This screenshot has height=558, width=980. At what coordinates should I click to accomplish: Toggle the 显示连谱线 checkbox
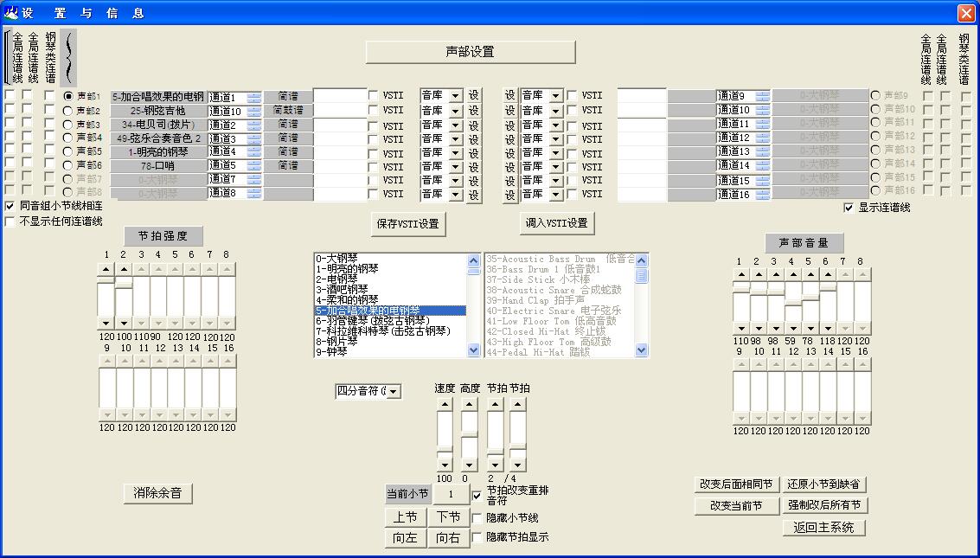[x=849, y=208]
